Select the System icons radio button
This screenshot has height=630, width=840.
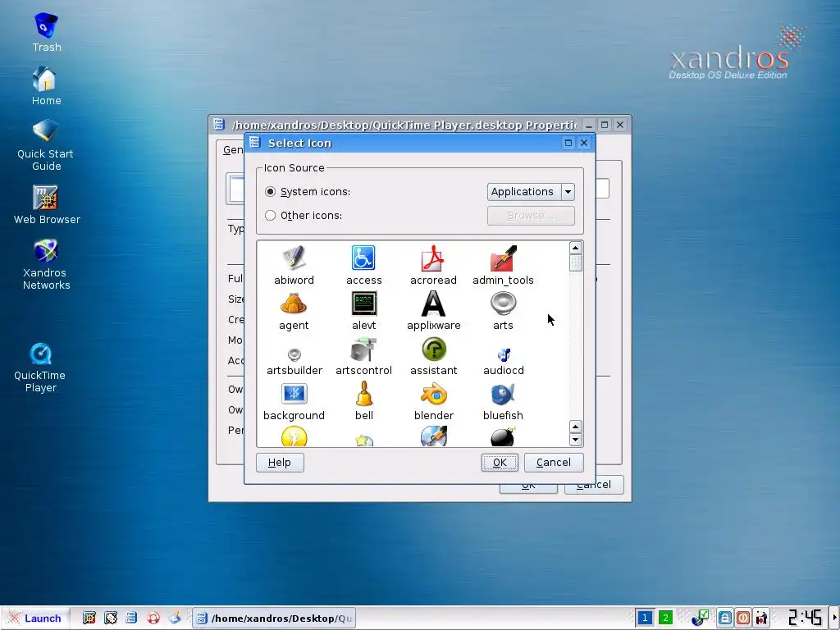[270, 192]
